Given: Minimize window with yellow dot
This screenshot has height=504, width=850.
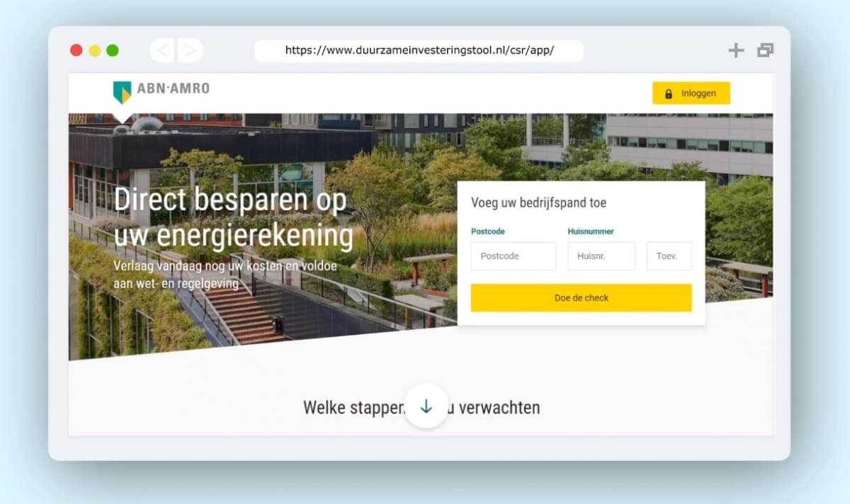Looking at the screenshot, I should [x=95, y=50].
